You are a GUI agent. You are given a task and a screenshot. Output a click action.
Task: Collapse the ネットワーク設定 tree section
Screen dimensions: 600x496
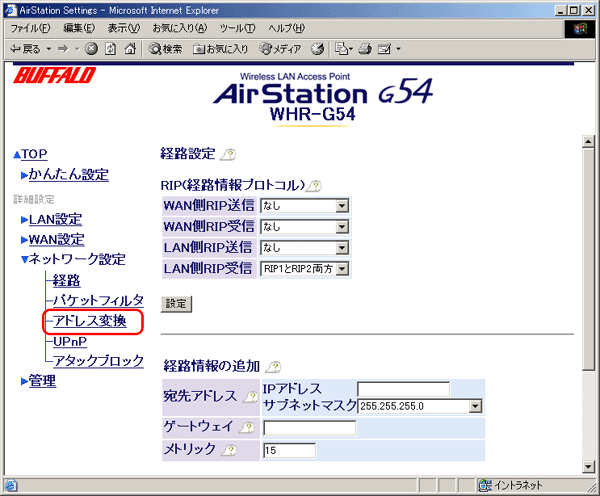coord(24,260)
